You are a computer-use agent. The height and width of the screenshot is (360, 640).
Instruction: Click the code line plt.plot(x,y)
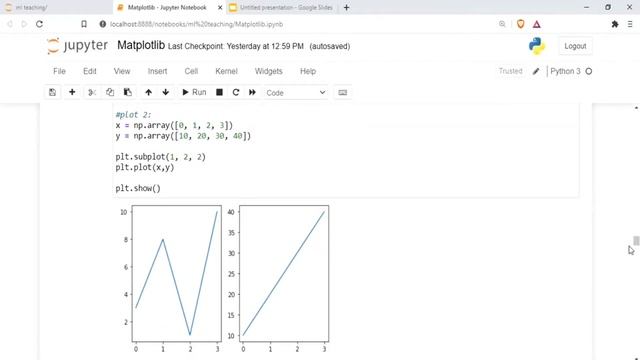[x=144, y=167]
